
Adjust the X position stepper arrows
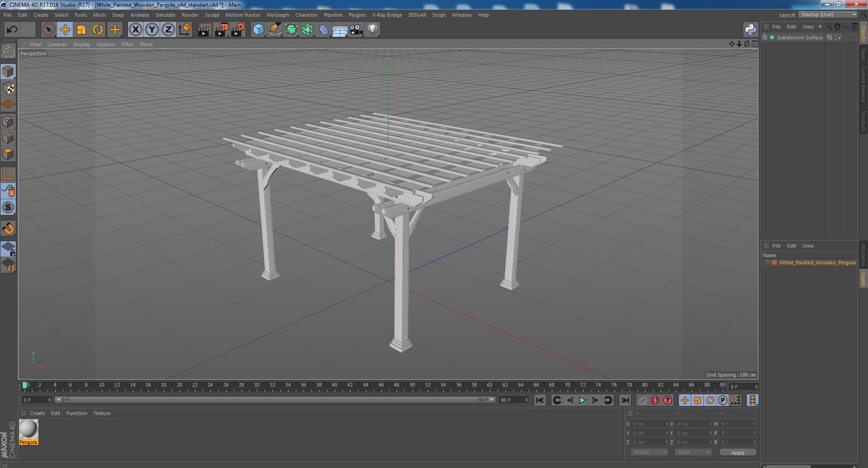coord(666,424)
